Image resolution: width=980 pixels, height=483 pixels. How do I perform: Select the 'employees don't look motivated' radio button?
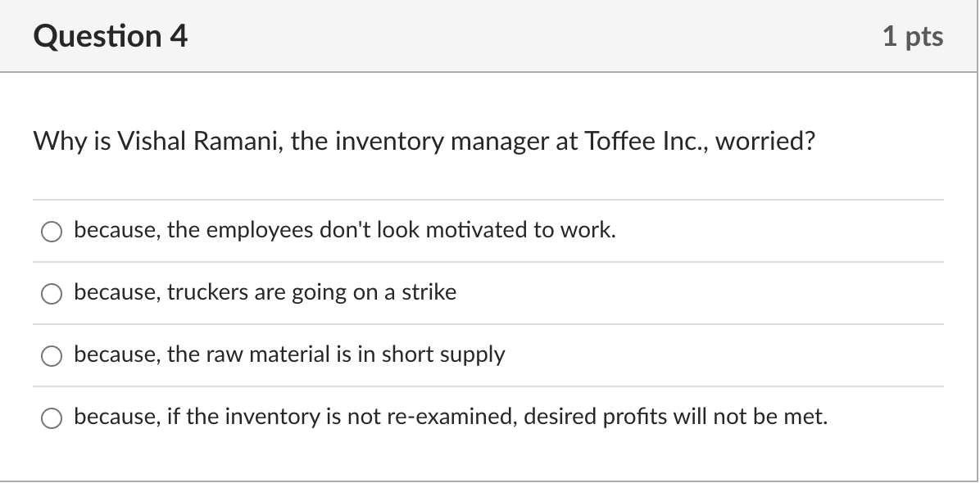coord(52,232)
